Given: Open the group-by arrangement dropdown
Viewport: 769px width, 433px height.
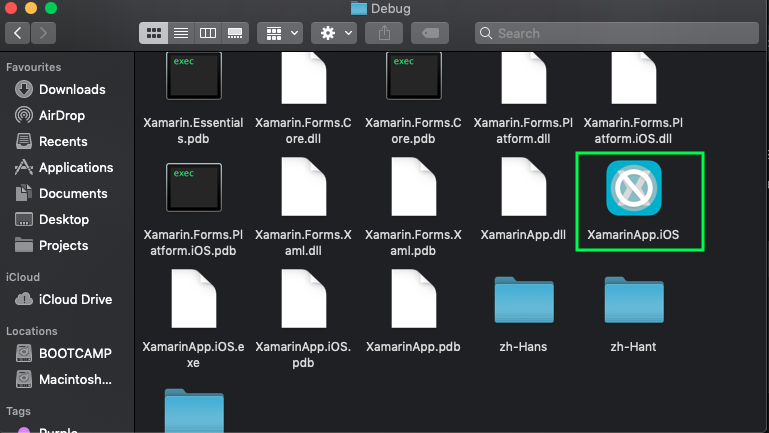Looking at the screenshot, I should [280, 33].
